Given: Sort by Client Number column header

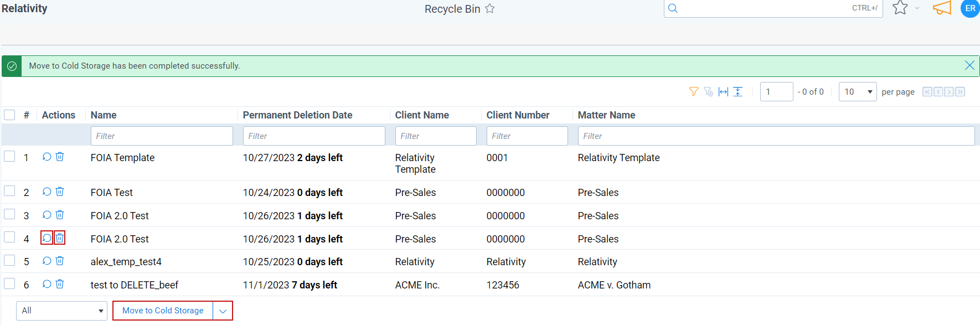Looking at the screenshot, I should tap(518, 115).
